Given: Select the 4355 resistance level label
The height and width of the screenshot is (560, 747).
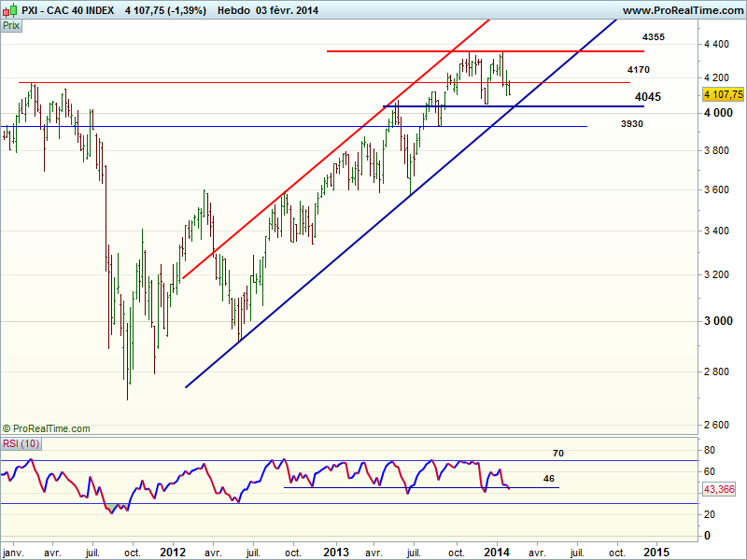Looking at the screenshot, I should click(x=654, y=36).
